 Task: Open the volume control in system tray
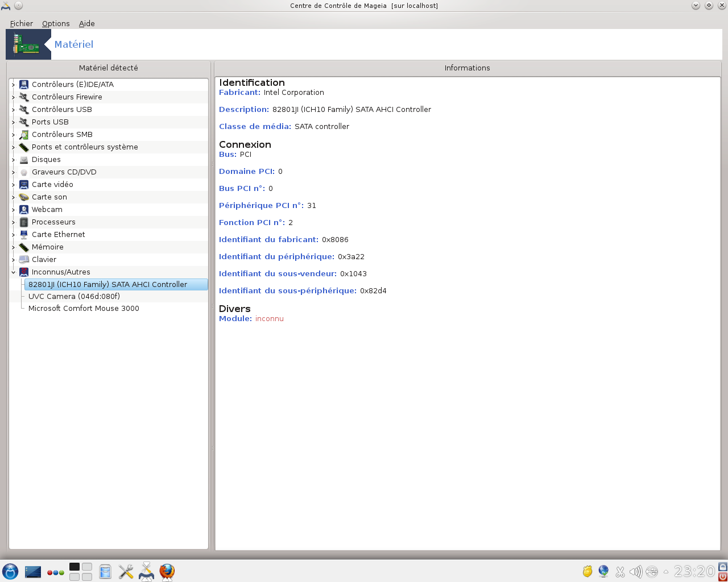636,571
